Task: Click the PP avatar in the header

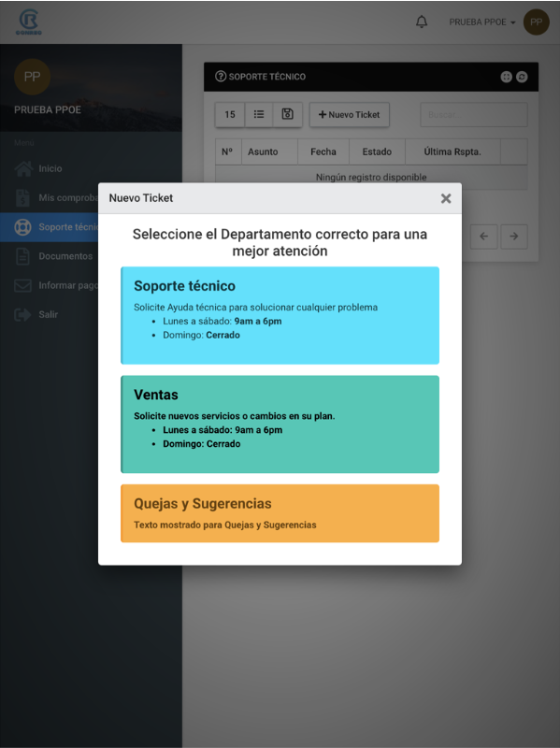Action: [x=536, y=22]
